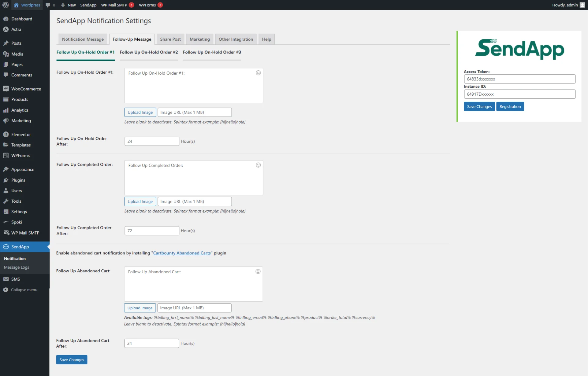Open the Cartbounty Abandoned Carts plugin link
Viewport: 588px width, 376px height.
[182, 253]
